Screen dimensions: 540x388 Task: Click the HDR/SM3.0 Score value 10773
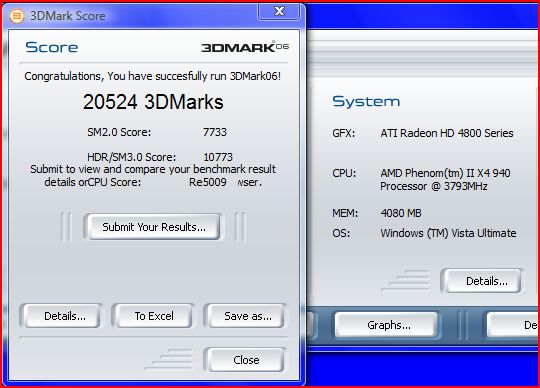(218, 157)
